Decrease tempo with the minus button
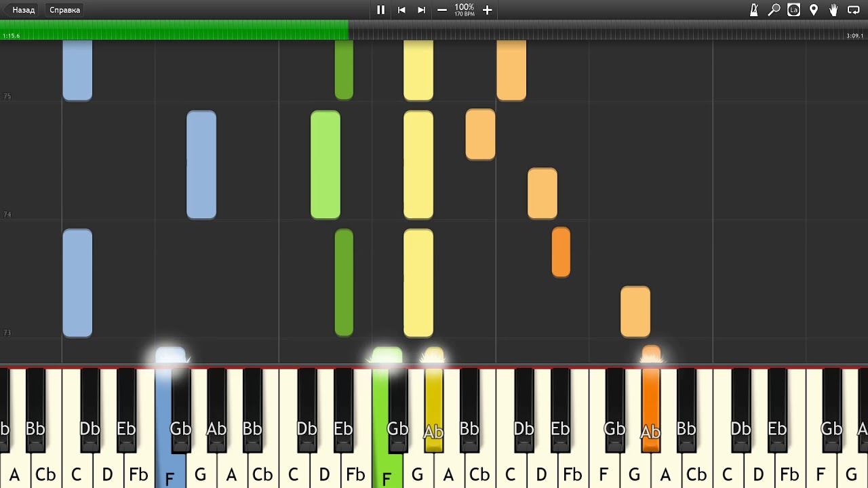The width and height of the screenshot is (868, 488). coord(442,10)
